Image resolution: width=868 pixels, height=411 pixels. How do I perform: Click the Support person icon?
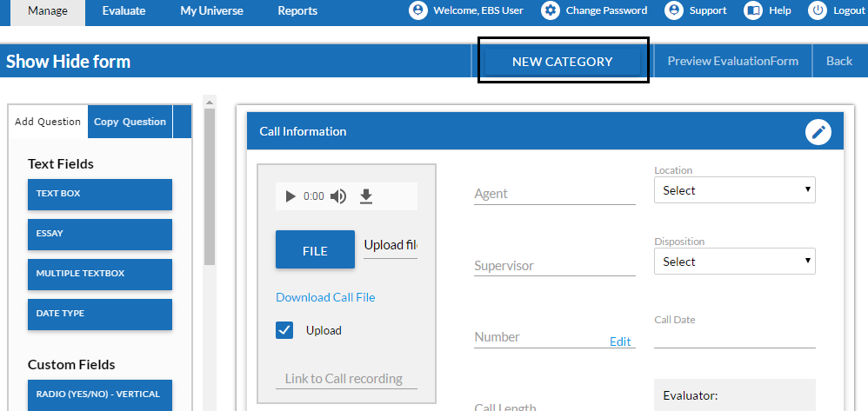pos(674,10)
